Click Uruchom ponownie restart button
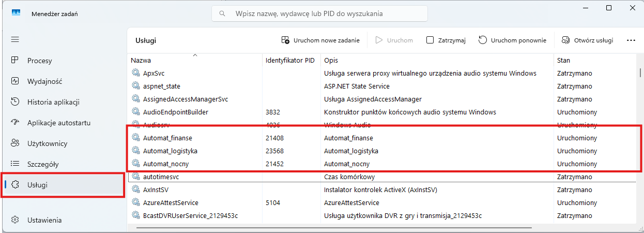The width and height of the screenshot is (644, 233). [512, 40]
